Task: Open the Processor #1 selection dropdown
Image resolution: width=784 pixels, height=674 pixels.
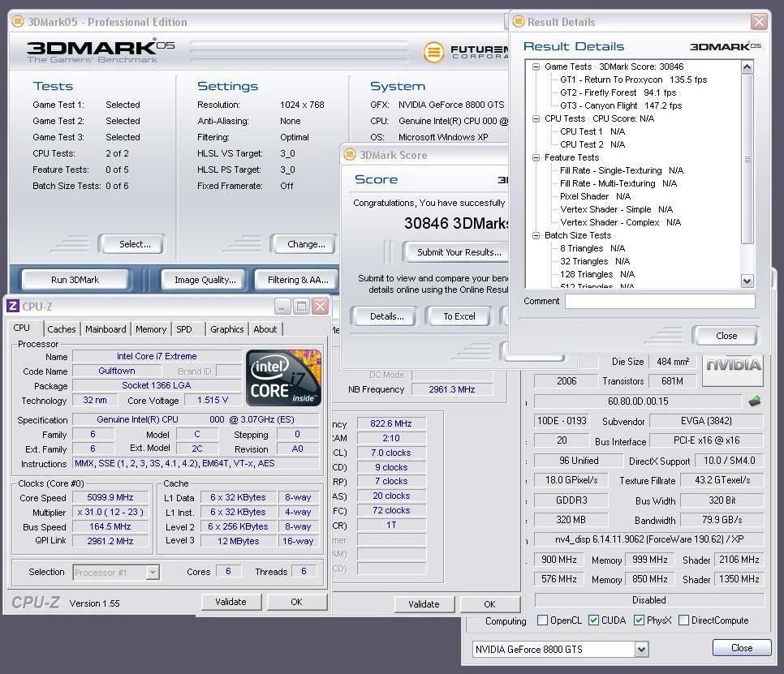Action: coord(153,572)
